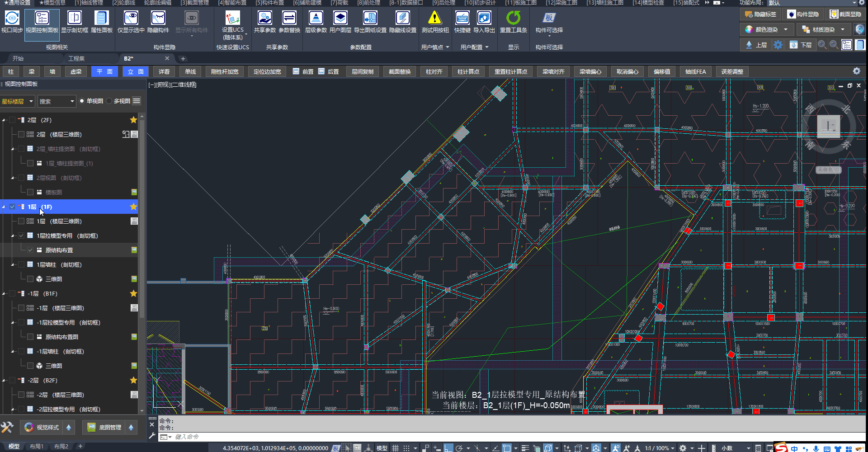This screenshot has width=868, height=452.
Task: Check the 2层 (楼层三维图) checkbox
Action: pos(21,134)
